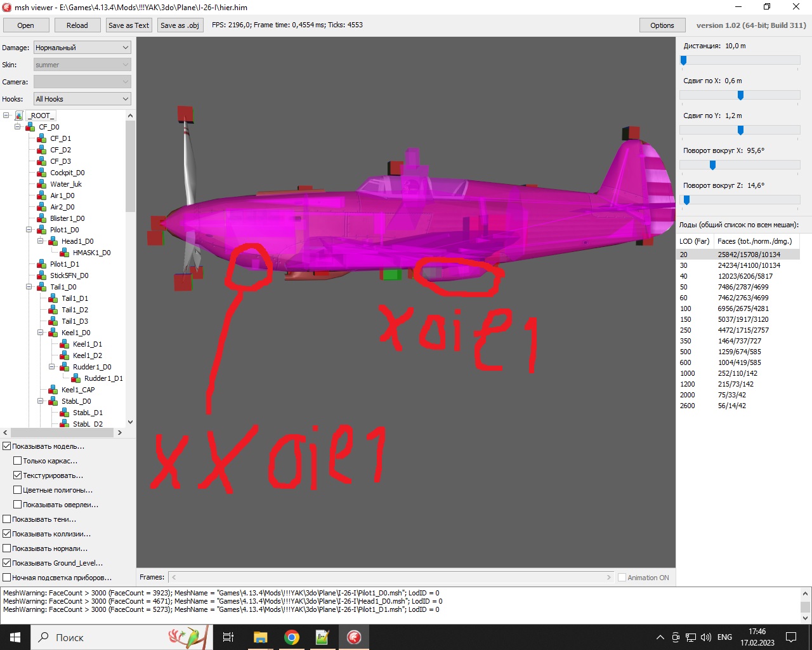Click the Tail1_D0 mesh icon
The height and width of the screenshot is (650, 812).
[42, 287]
